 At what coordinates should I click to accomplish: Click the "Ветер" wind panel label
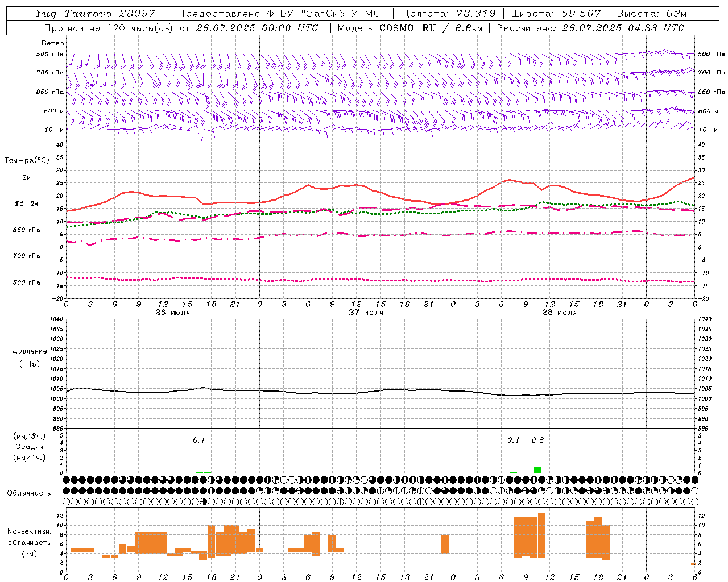click(x=53, y=43)
